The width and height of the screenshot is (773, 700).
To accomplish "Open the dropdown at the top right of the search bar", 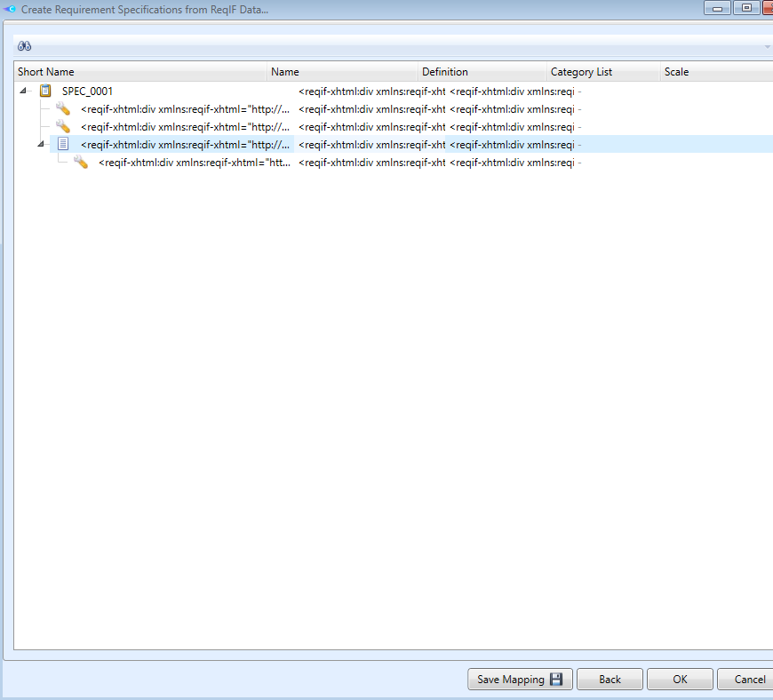I will (765, 44).
